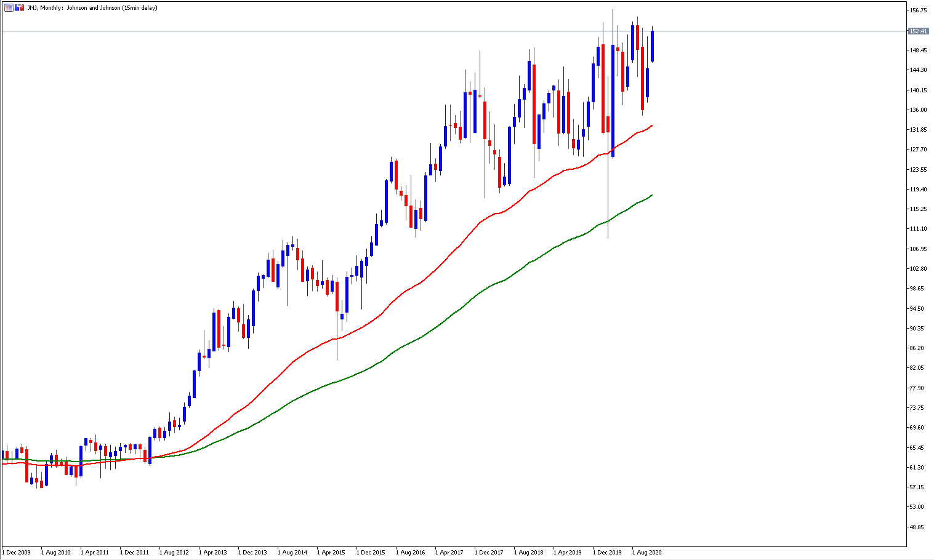Click the 48.85 price scale label
Viewport: 934px width, 560px height.
pos(918,527)
